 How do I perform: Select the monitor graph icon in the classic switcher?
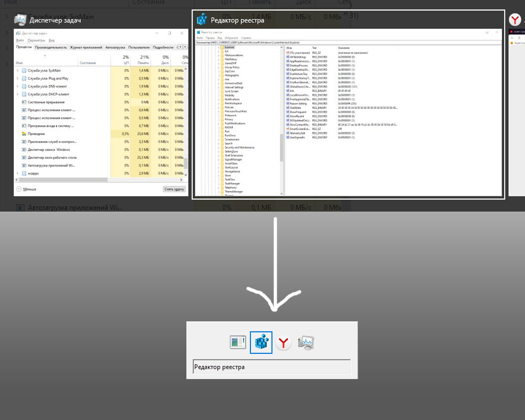(306, 343)
